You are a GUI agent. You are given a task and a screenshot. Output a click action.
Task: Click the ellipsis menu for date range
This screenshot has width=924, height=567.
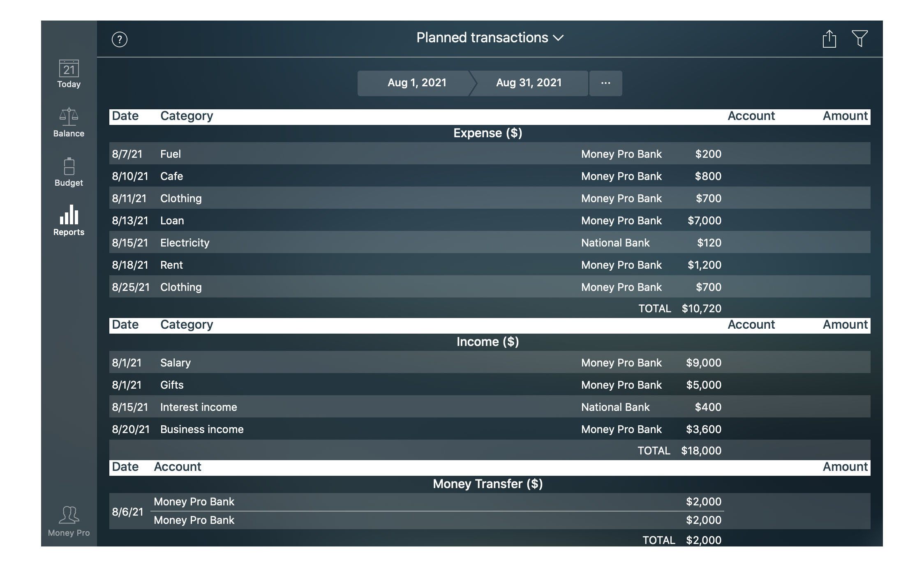[605, 83]
